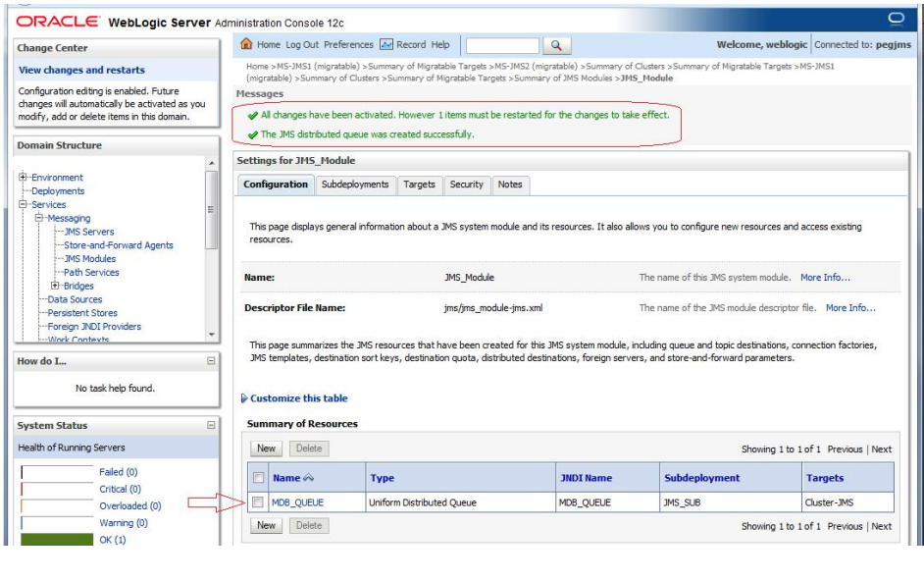Select Data Sources in the tree

(x=75, y=299)
